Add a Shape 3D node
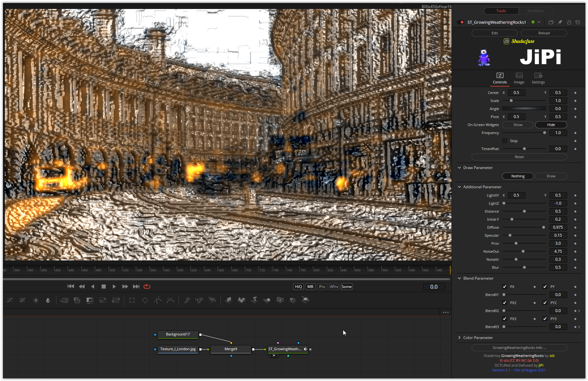 241,300
